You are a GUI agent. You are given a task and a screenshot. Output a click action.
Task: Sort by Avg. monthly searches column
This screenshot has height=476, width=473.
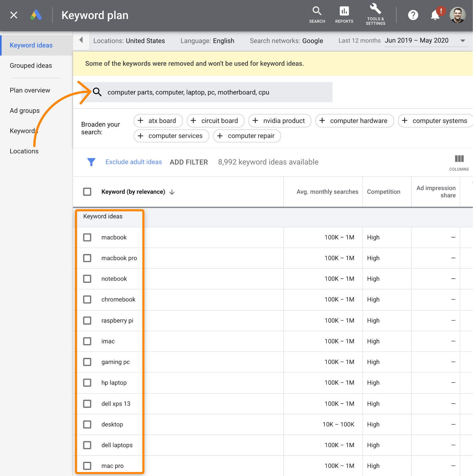(327, 192)
